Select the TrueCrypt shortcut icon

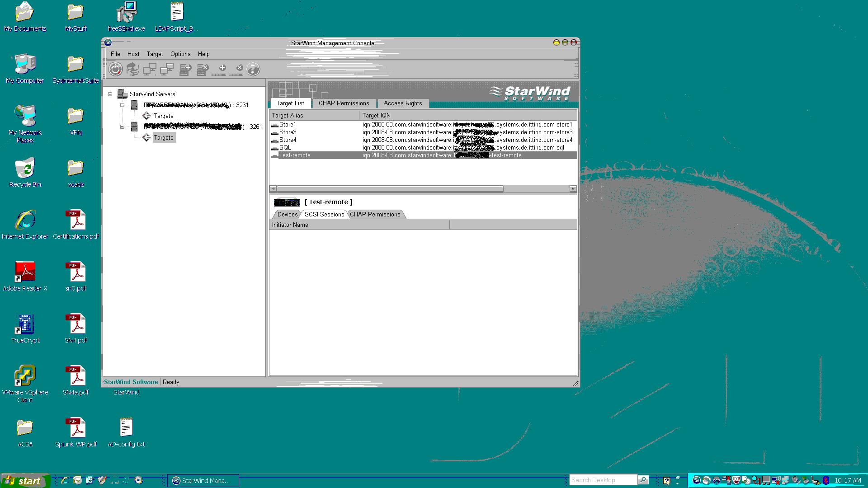point(25,328)
